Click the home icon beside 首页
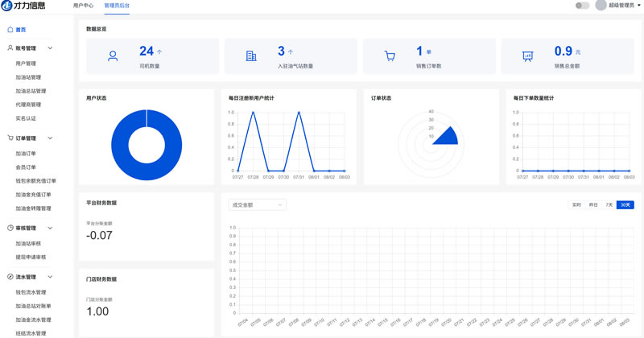Screen dimensions: 644x338 [x=10, y=30]
